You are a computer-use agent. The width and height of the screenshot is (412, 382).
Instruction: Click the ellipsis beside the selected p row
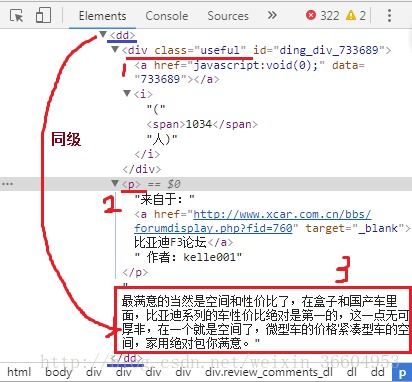pyautogui.click(x=7, y=184)
